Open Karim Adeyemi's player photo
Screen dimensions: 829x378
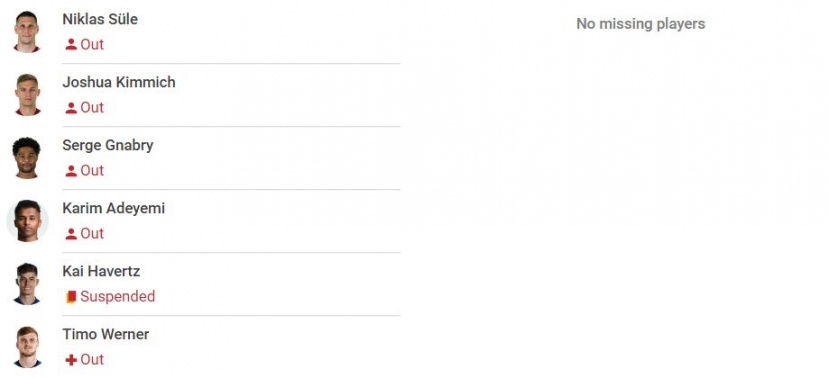(27, 220)
